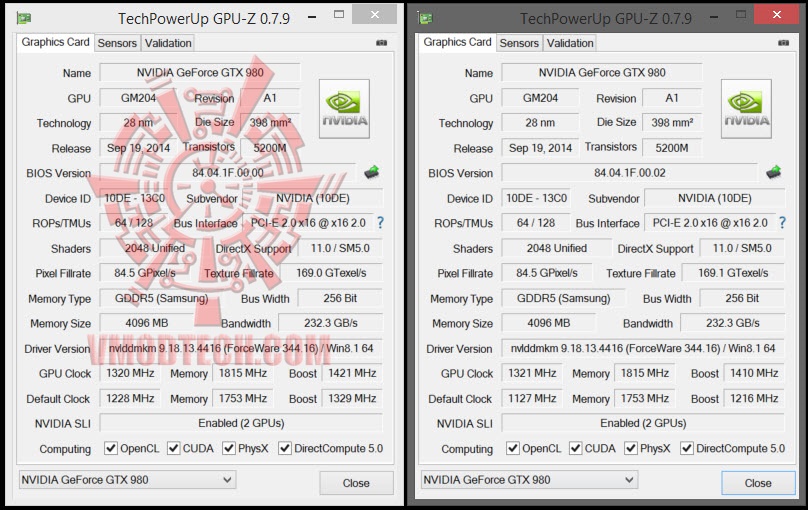The height and width of the screenshot is (510, 808).
Task: Click Default Clock 1228 MHz value
Action: point(130,398)
